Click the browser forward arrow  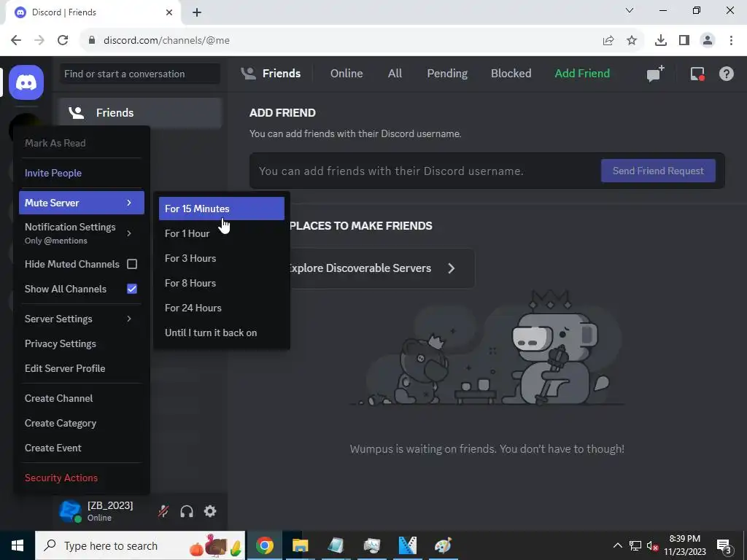pos(39,40)
